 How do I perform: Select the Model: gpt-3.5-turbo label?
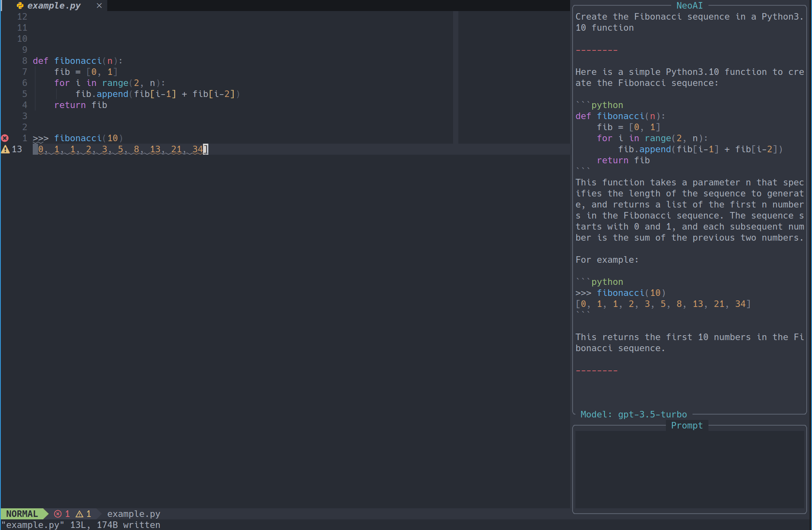(x=634, y=414)
